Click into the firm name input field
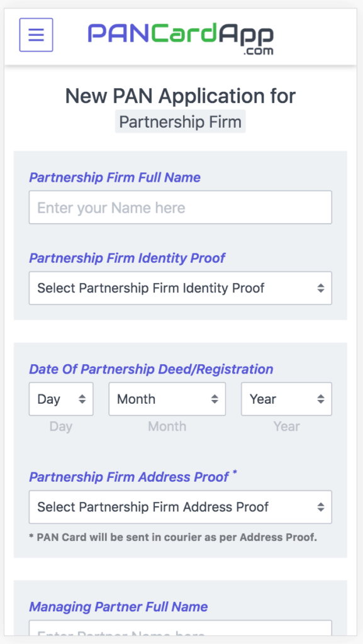363x644 pixels. (x=180, y=208)
